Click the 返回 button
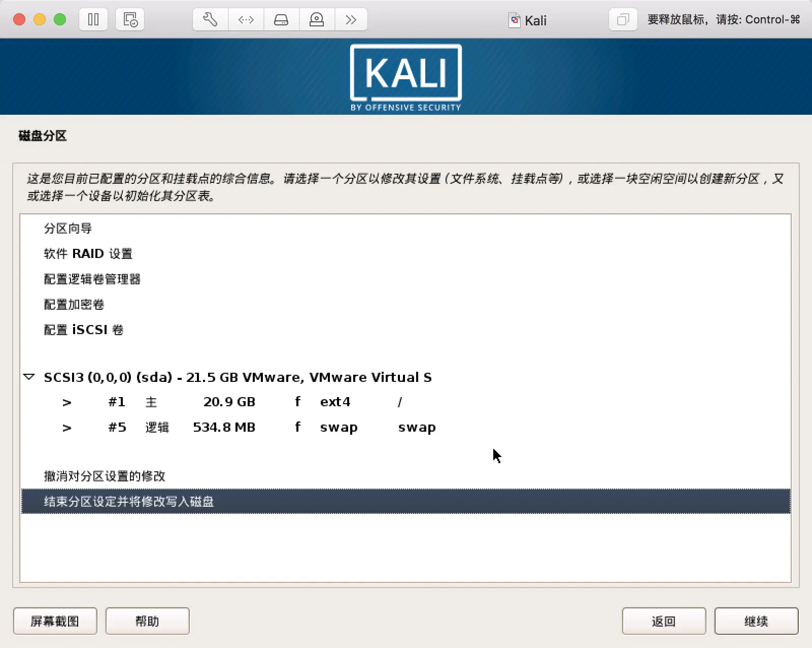 click(x=664, y=621)
